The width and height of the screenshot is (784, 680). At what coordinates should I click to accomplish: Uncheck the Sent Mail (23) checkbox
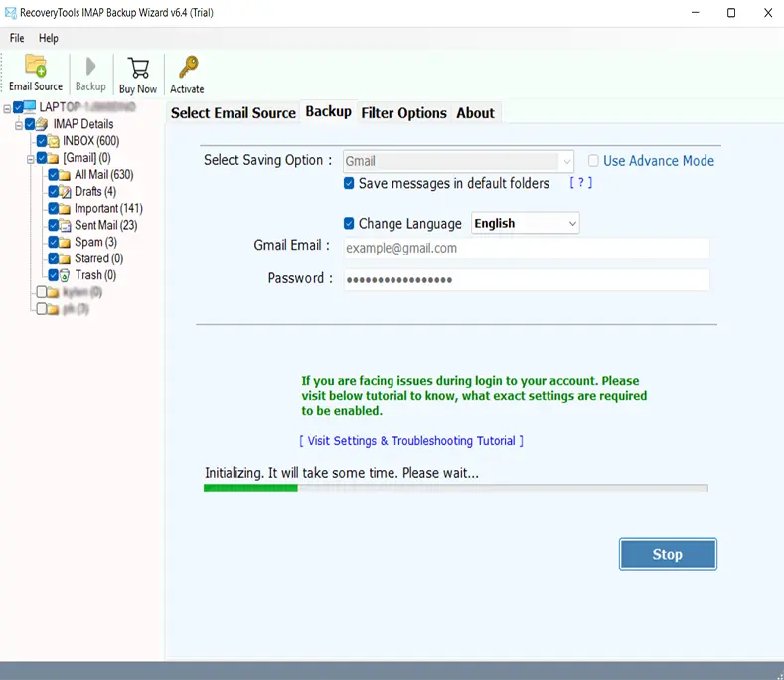[x=53, y=225]
